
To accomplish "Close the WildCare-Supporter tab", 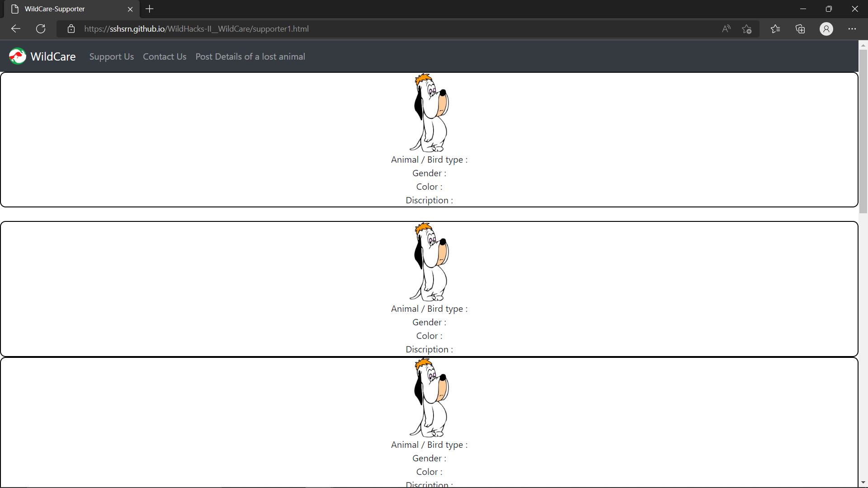I will point(130,9).
